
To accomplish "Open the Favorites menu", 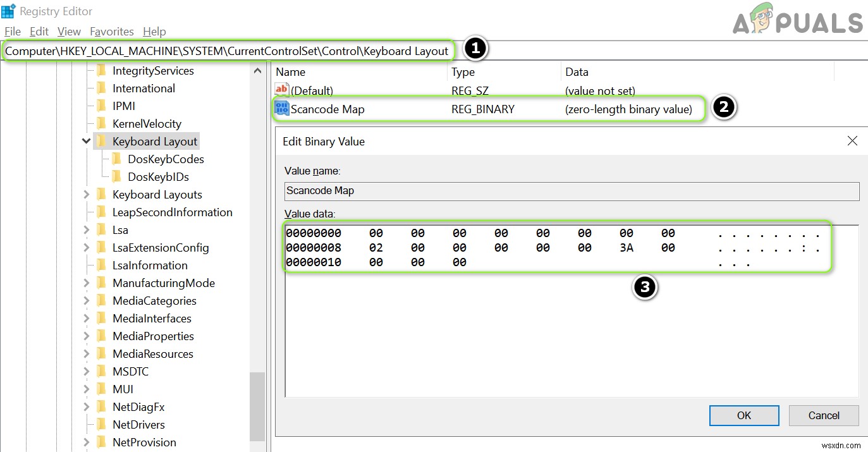I will point(112,32).
